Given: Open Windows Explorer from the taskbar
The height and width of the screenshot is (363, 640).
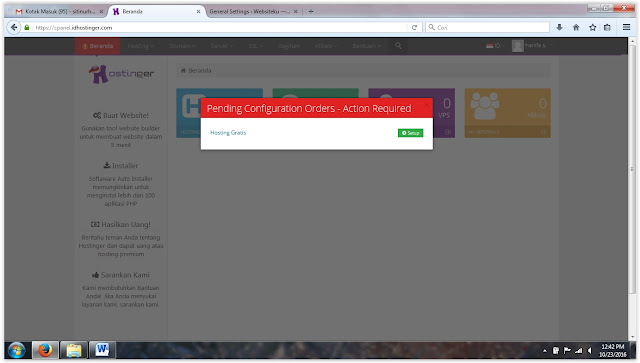Looking at the screenshot, I should point(74,350).
